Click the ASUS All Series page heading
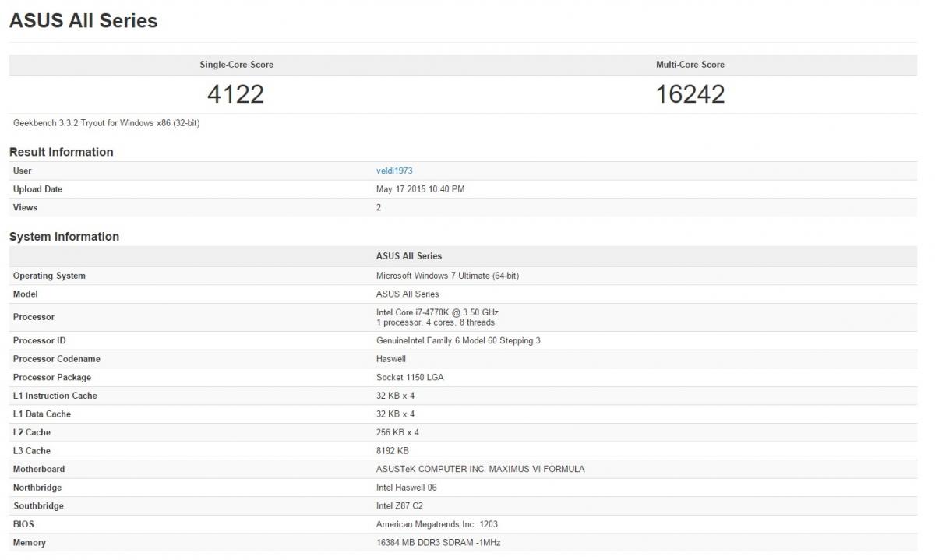935x560 pixels. (x=83, y=21)
